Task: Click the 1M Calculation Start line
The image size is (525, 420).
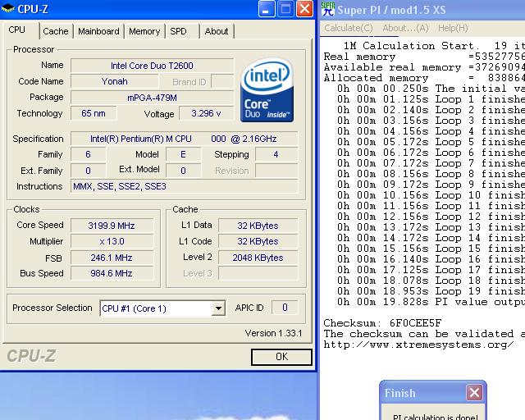Action: (x=434, y=46)
